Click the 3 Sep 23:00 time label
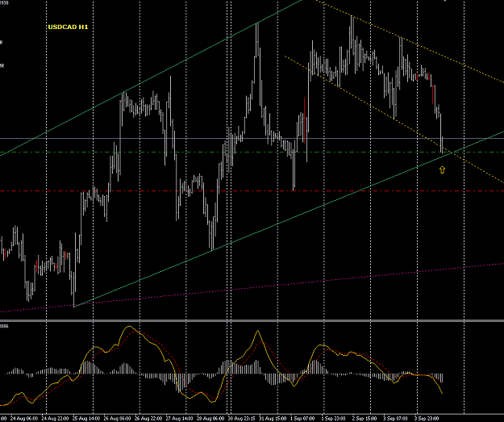This screenshot has width=504, height=422. (427, 419)
